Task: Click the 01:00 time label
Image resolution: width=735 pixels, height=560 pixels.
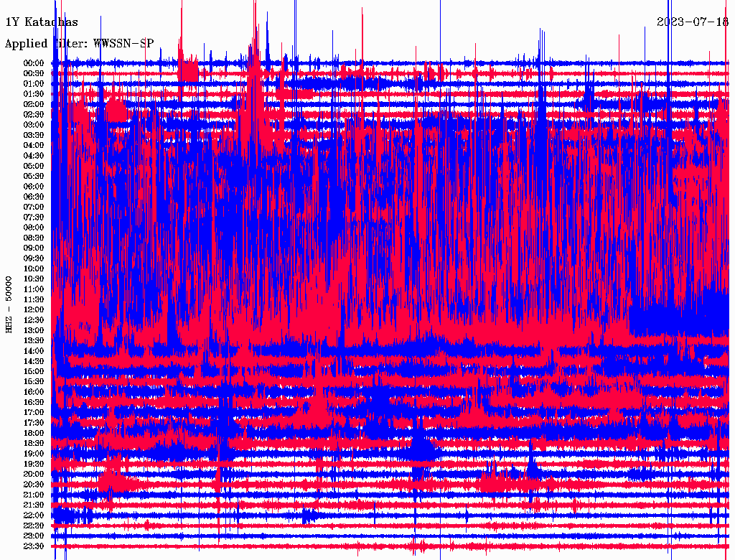Action: point(34,84)
